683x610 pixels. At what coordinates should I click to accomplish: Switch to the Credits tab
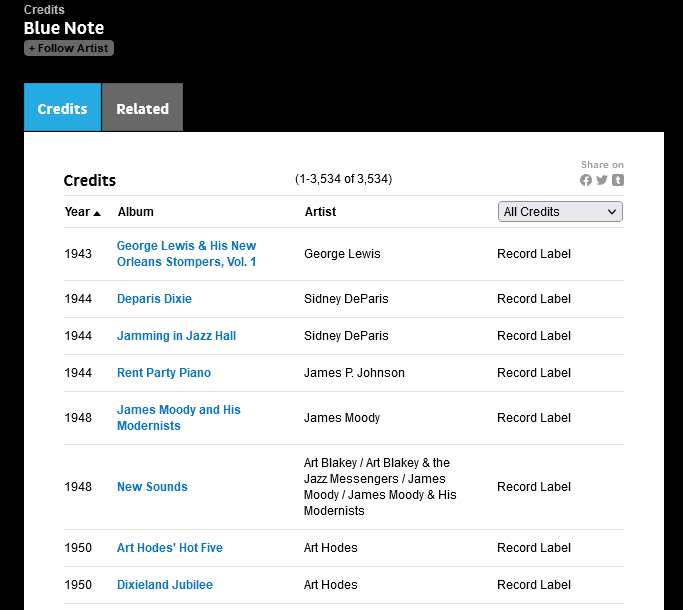[x=62, y=109]
